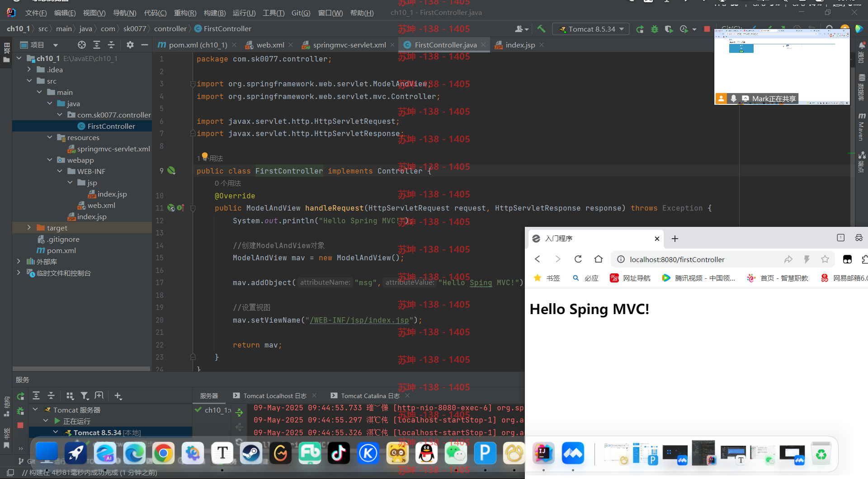Image resolution: width=868 pixels, height=479 pixels.
Task: Click the browser back arrow
Action: point(538,259)
